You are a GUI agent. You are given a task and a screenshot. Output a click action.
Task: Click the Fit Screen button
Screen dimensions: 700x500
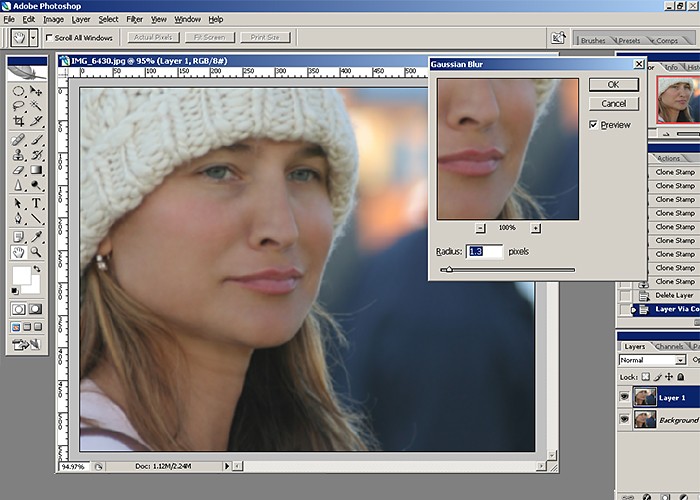click(209, 38)
